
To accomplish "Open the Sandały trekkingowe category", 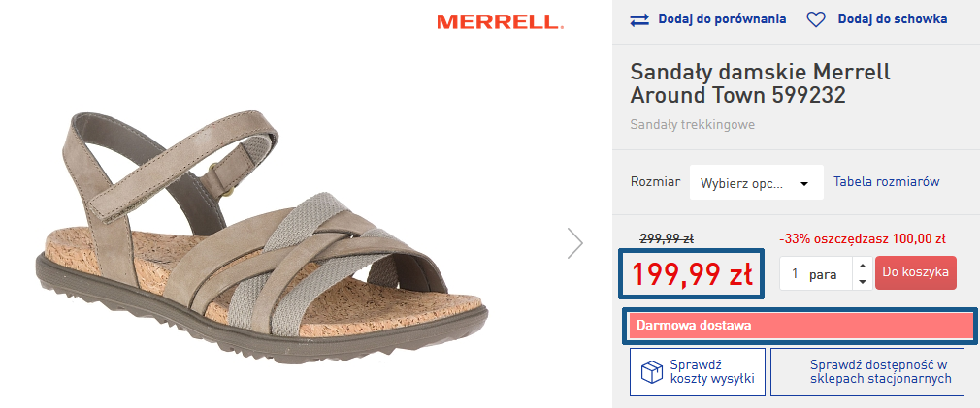I will click(x=693, y=124).
